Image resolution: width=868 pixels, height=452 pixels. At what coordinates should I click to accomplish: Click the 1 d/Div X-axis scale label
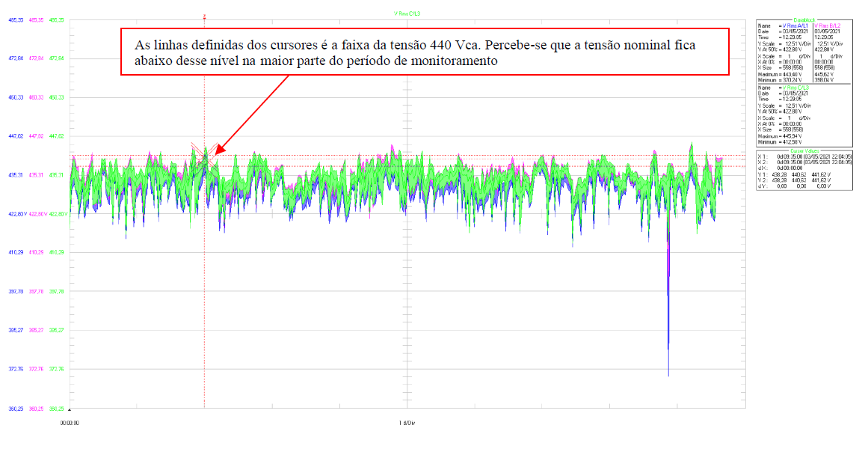click(x=407, y=423)
